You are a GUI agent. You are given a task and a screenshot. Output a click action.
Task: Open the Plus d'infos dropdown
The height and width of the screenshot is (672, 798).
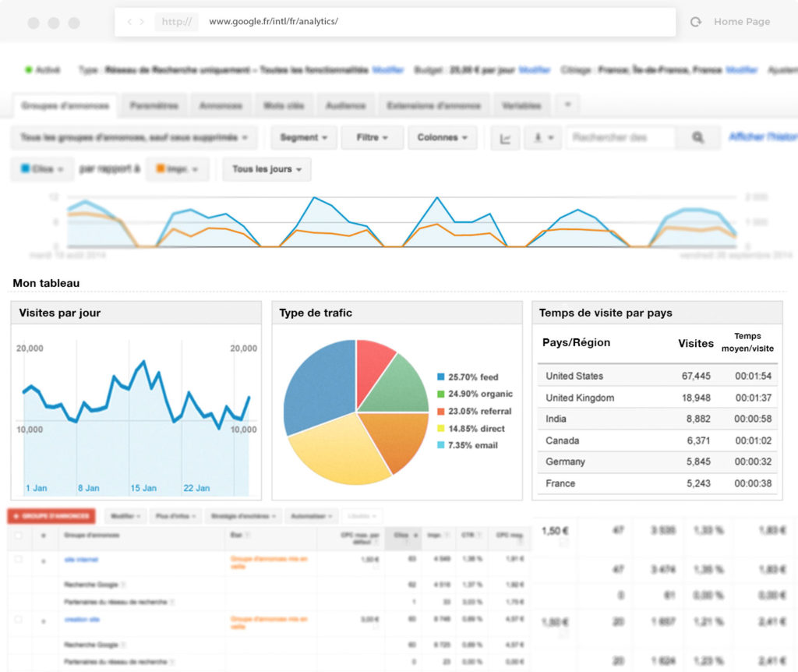[175, 516]
